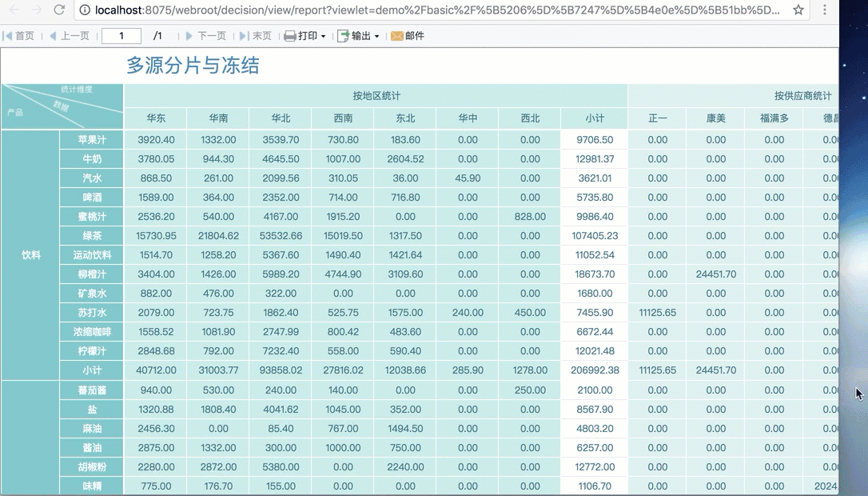Screen dimensions: 868x496
Task: Click the 浓缩咖啡 product row label
Action: coord(92,332)
